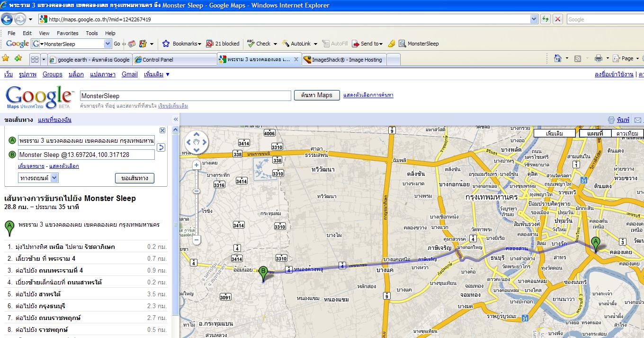Open the My Maps tab link

coord(54,119)
